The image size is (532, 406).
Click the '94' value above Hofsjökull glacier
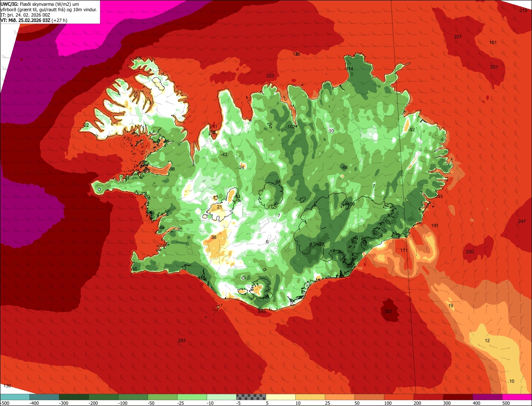coord(278,182)
